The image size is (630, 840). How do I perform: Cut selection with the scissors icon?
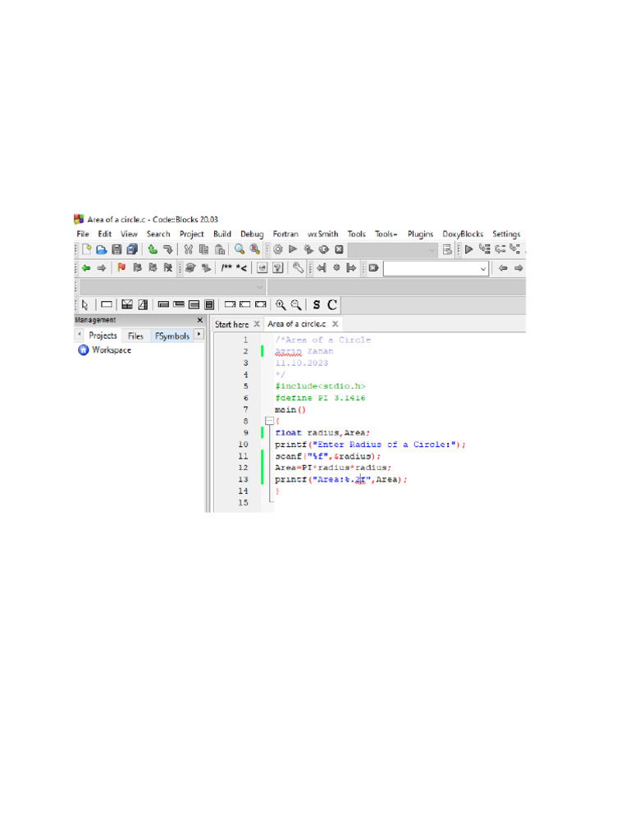(x=188, y=249)
